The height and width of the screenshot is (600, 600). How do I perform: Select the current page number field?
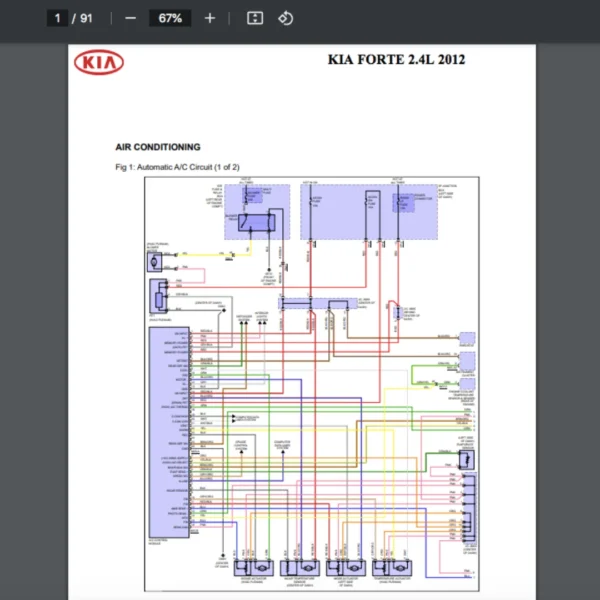(x=58, y=18)
